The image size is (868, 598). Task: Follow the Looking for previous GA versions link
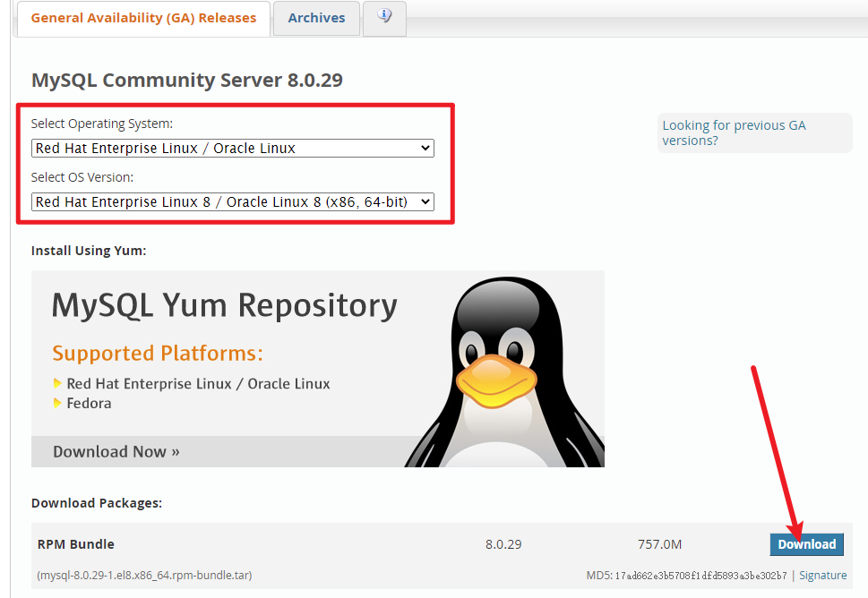point(734,132)
